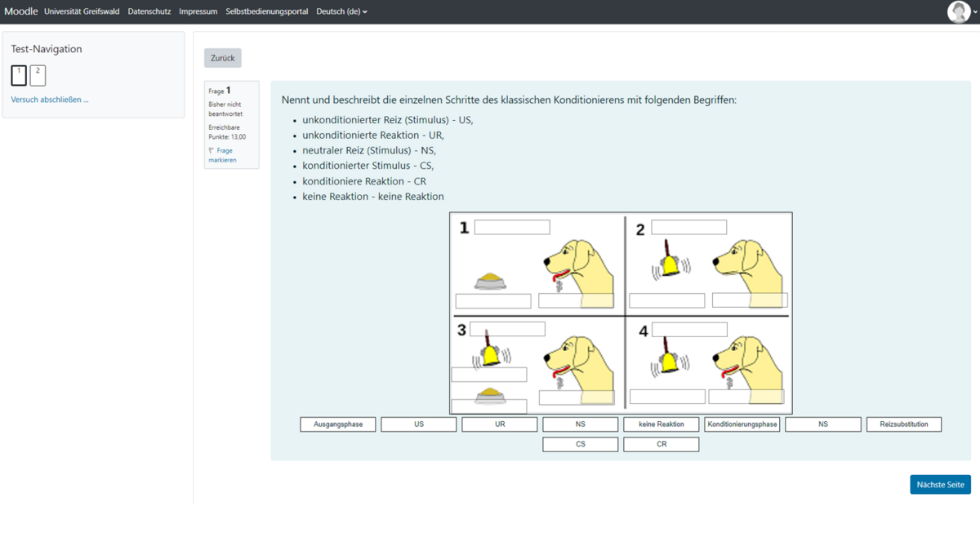
Task: Select question 1 in Test-Navigation
Action: [x=19, y=76]
